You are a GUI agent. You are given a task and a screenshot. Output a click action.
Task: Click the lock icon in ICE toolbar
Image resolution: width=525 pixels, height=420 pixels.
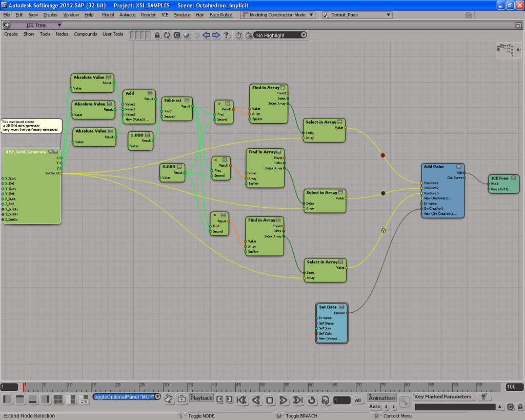point(157,35)
